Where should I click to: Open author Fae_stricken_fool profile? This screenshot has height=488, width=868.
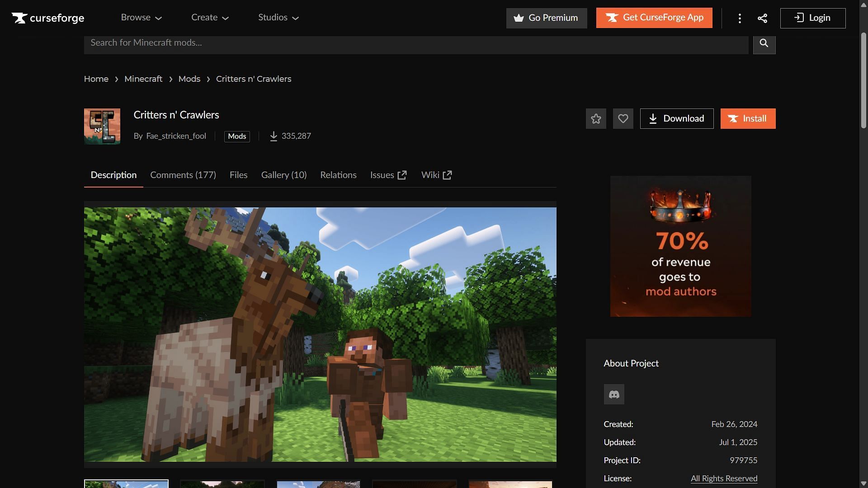tap(176, 136)
